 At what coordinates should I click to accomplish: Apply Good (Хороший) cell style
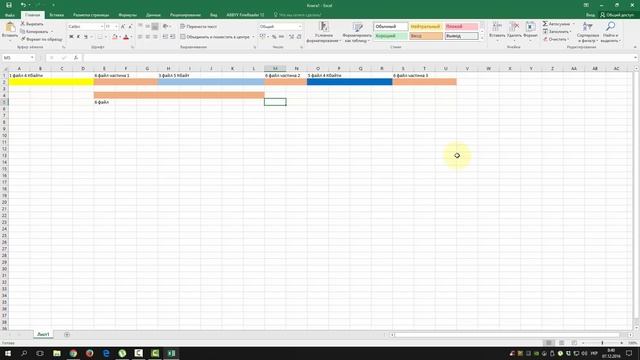391,36
